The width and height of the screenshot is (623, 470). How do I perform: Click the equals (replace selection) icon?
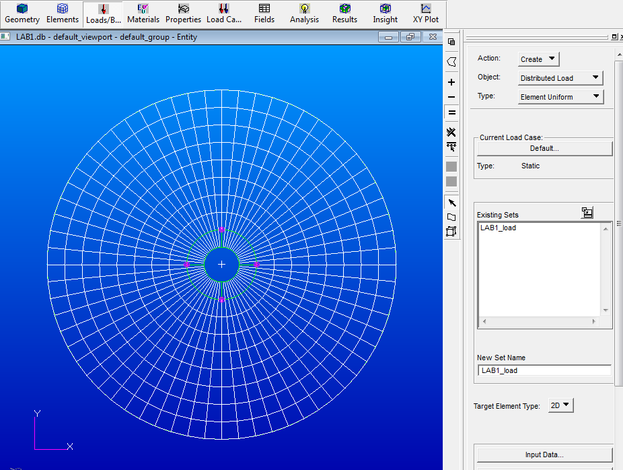(452, 113)
